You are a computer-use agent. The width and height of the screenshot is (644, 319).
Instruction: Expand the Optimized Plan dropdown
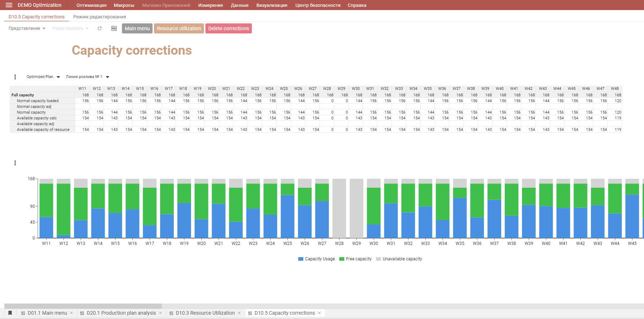(43, 77)
